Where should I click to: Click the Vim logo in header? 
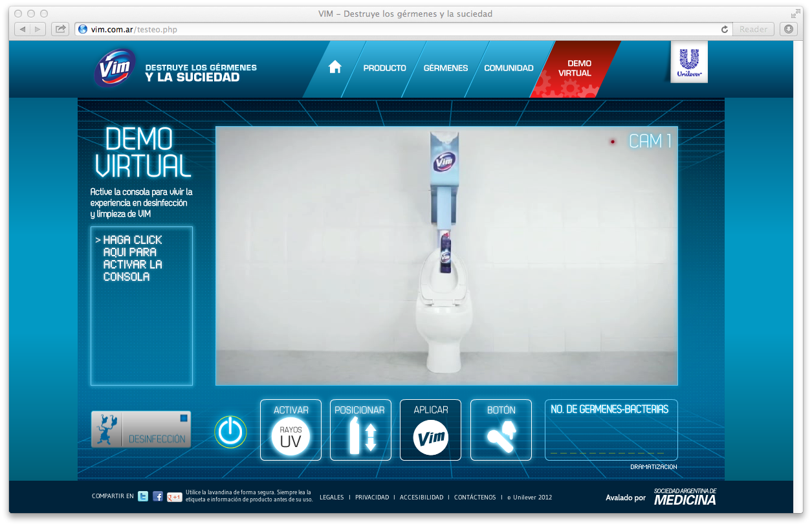[x=115, y=67]
